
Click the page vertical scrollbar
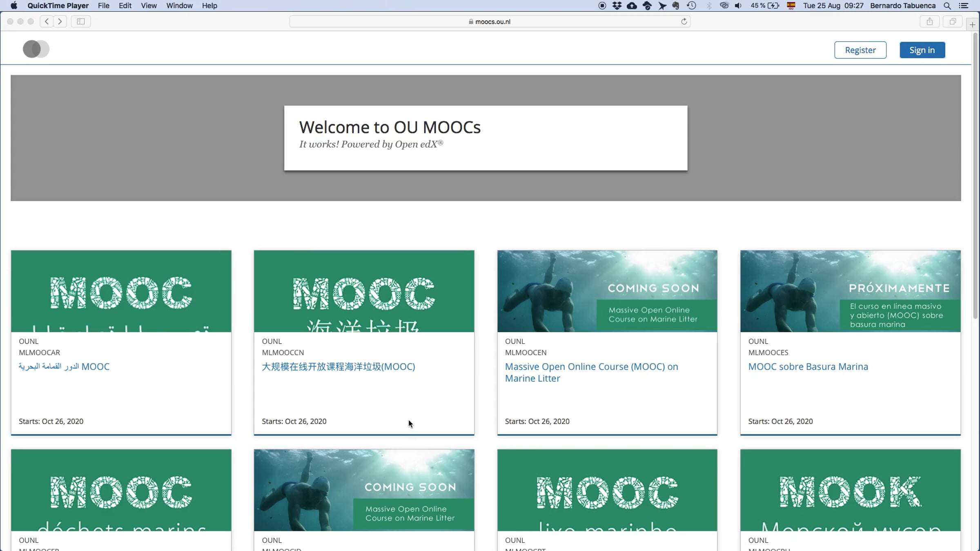[x=976, y=176]
